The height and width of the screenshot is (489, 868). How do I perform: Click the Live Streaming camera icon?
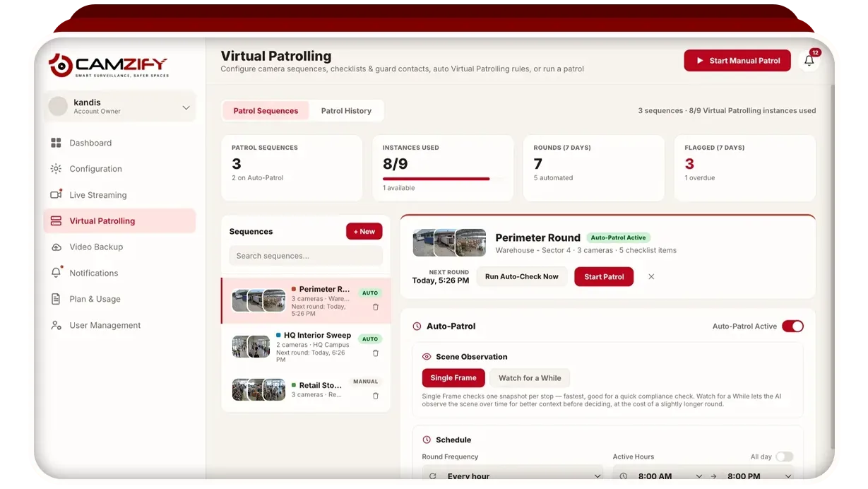[56, 195]
